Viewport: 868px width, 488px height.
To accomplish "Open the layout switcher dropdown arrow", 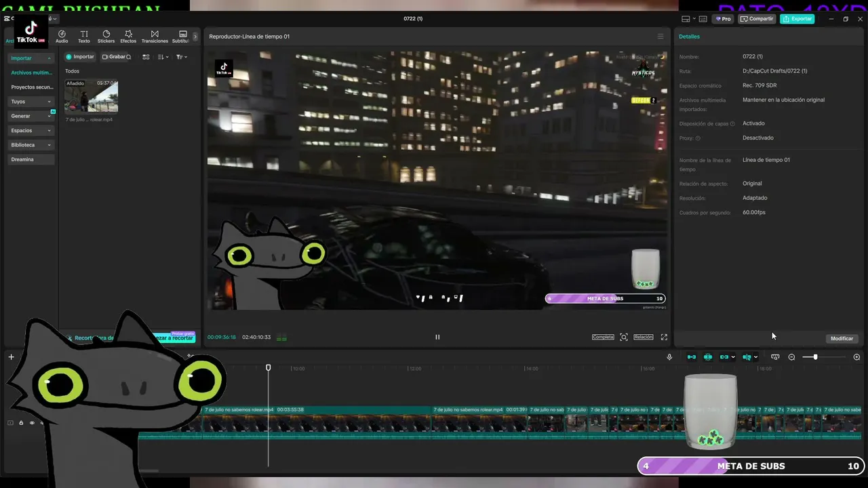I will tap(694, 19).
